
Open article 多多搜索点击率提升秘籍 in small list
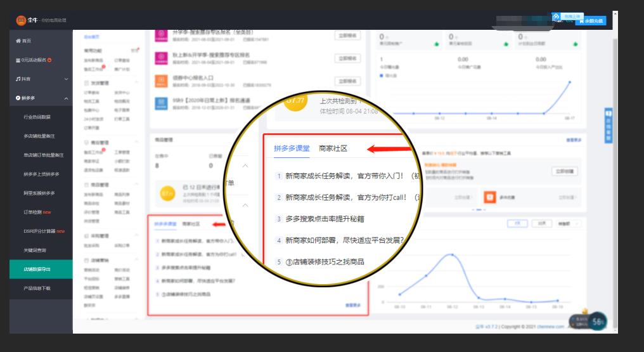click(x=186, y=268)
